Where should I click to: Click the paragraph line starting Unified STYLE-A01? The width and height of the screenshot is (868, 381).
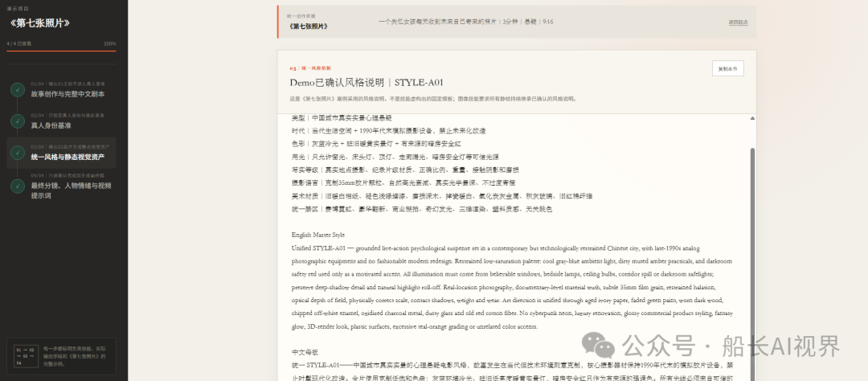(495, 248)
